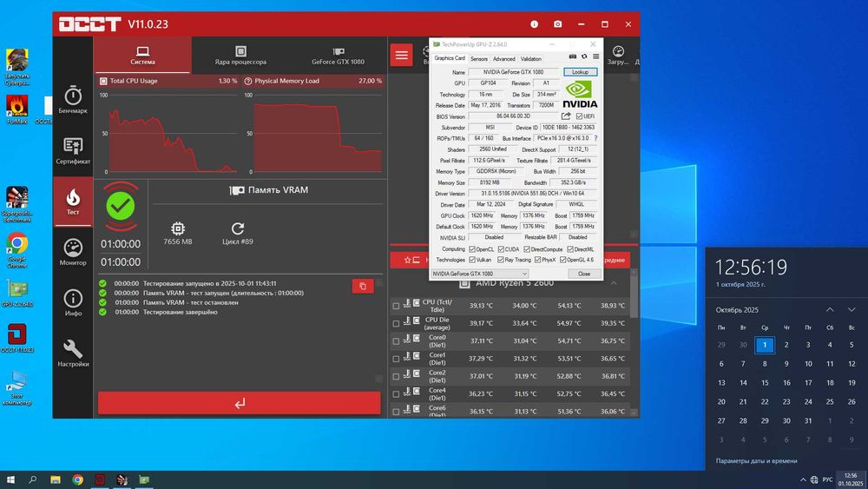Click the Lookup button in GPU-Z

(580, 72)
